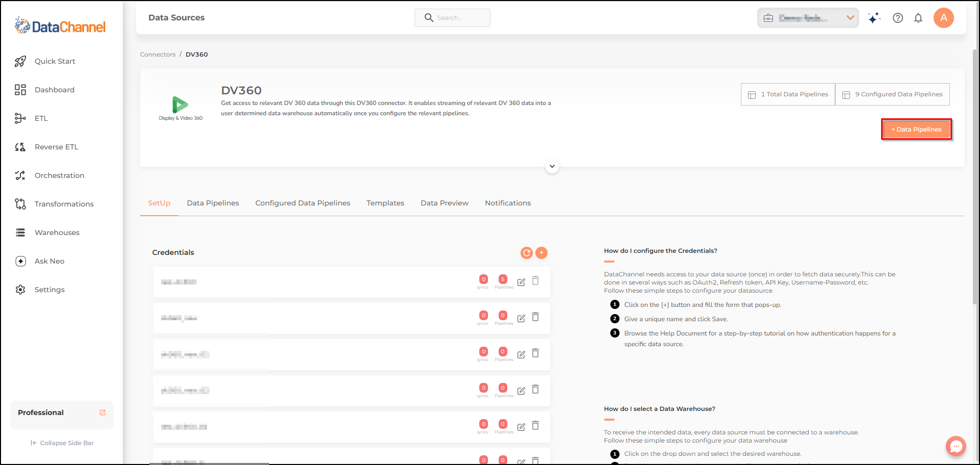Open the Orchestration section

pyautogui.click(x=50, y=175)
